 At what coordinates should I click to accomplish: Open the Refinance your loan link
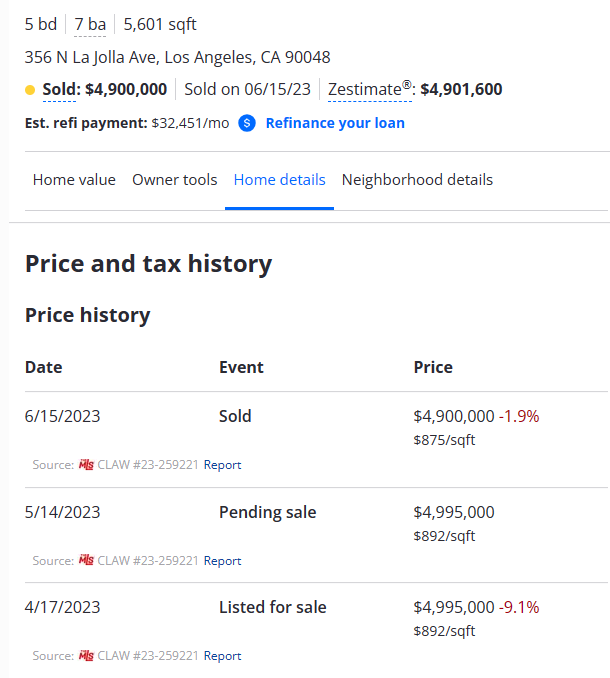click(335, 123)
